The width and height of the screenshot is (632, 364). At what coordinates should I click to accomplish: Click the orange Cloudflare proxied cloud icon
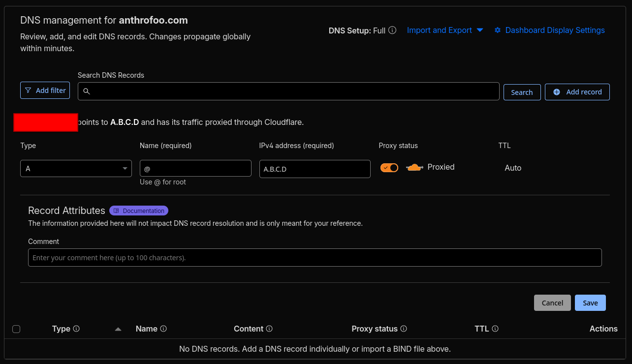[414, 168]
